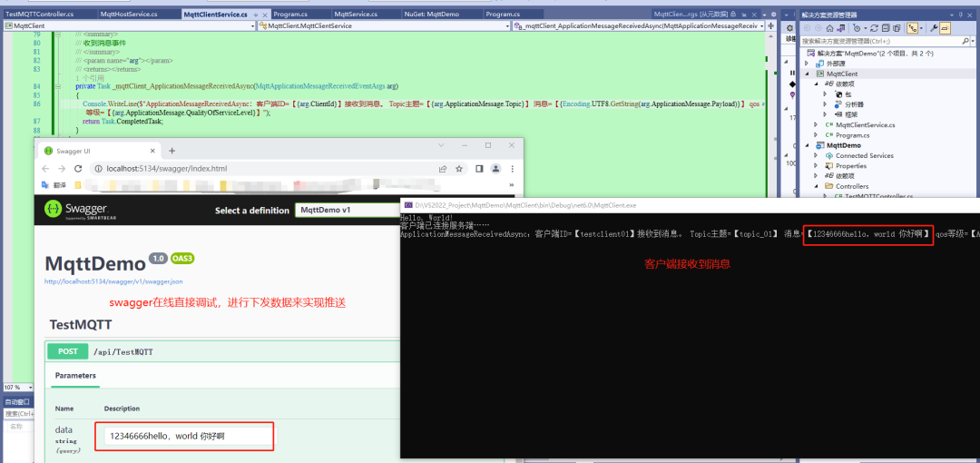The height and width of the screenshot is (463, 980).
Task: Collapse the summary comment region at line 79
Action: 58,34
